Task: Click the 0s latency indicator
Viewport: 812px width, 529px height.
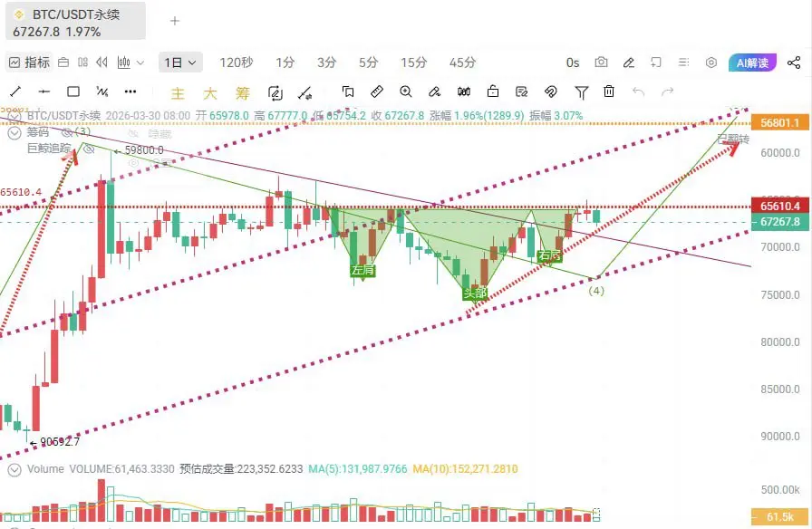Action: pos(572,63)
